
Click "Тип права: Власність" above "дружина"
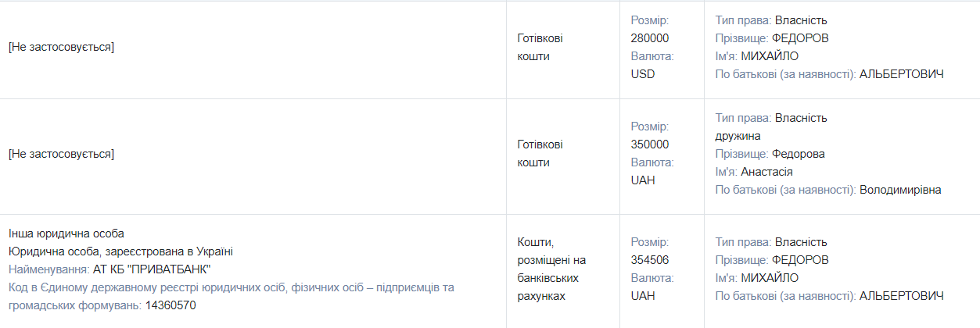click(770, 118)
